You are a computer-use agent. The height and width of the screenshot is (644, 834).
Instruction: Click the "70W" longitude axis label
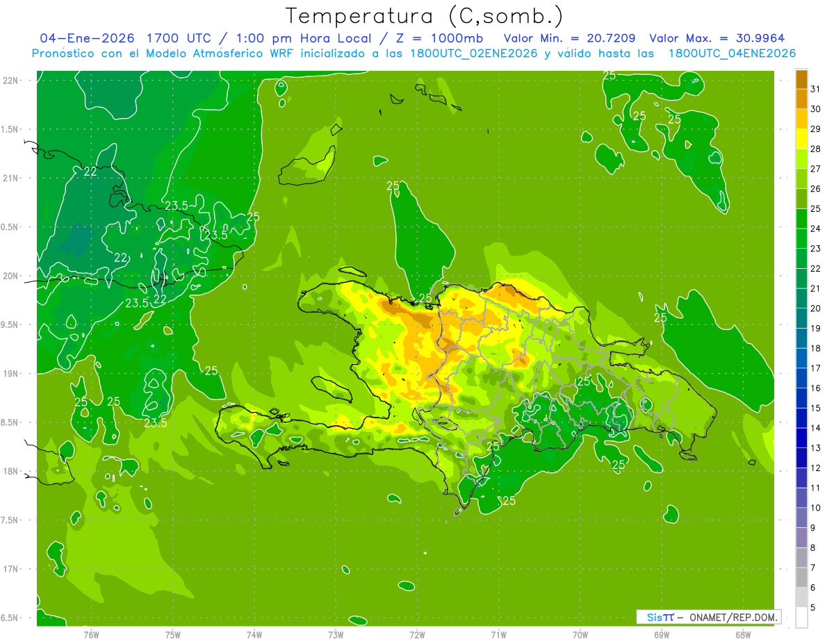point(580,635)
